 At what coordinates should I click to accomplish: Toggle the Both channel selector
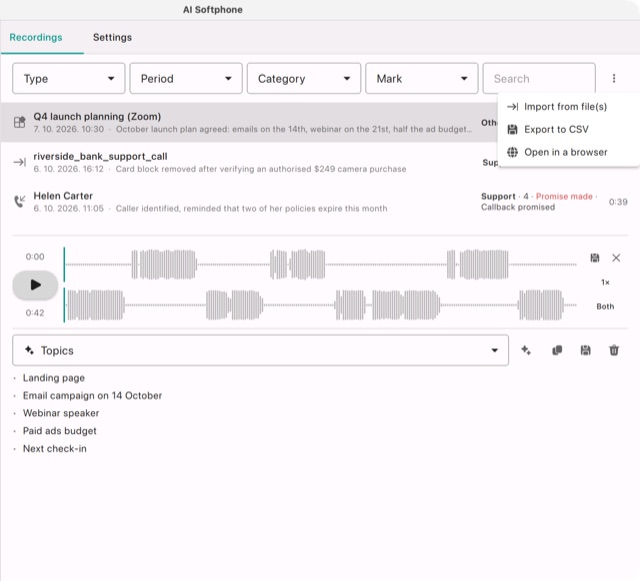coord(605,306)
